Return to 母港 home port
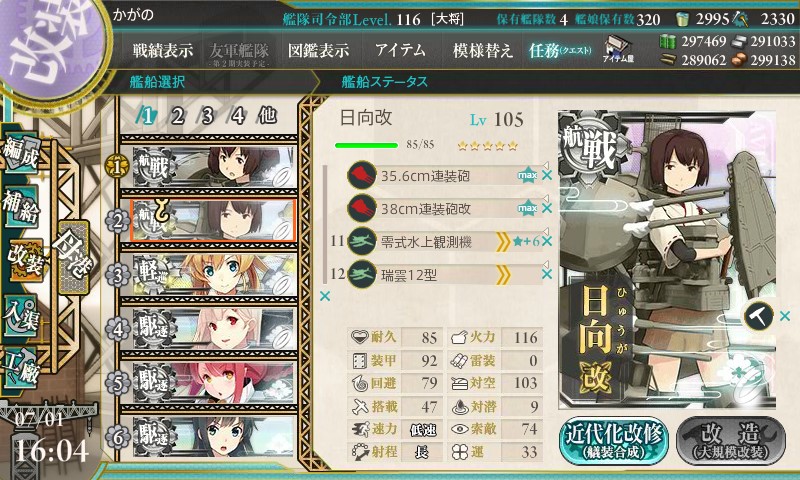800x480 pixels. (74, 258)
